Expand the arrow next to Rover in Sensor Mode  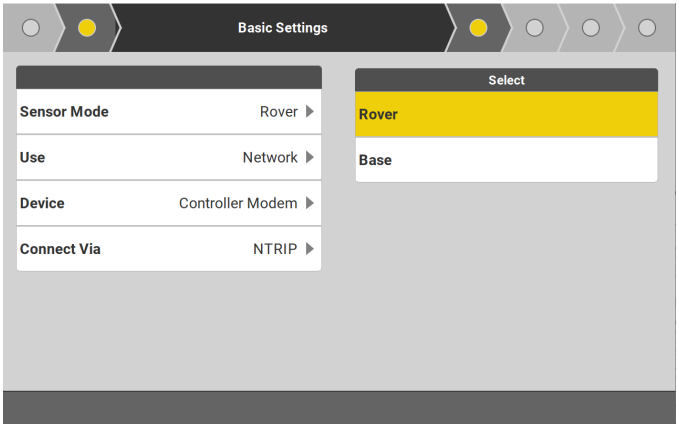click(x=310, y=112)
